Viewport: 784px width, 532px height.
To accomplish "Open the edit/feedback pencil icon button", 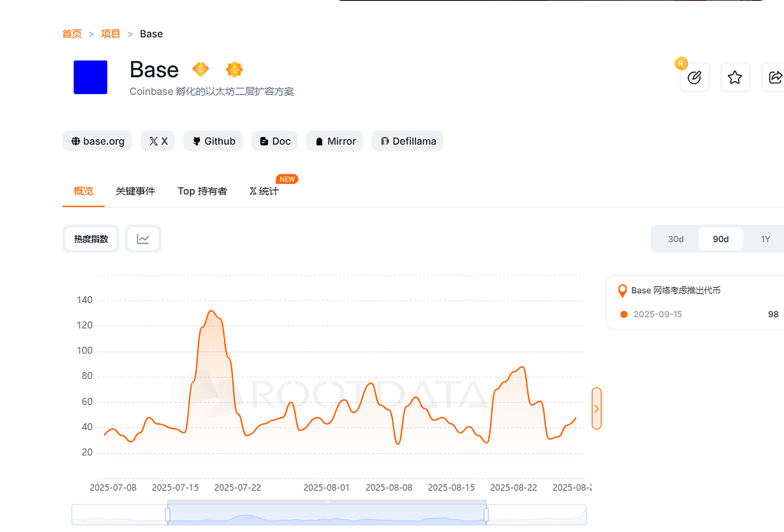I will [x=694, y=77].
